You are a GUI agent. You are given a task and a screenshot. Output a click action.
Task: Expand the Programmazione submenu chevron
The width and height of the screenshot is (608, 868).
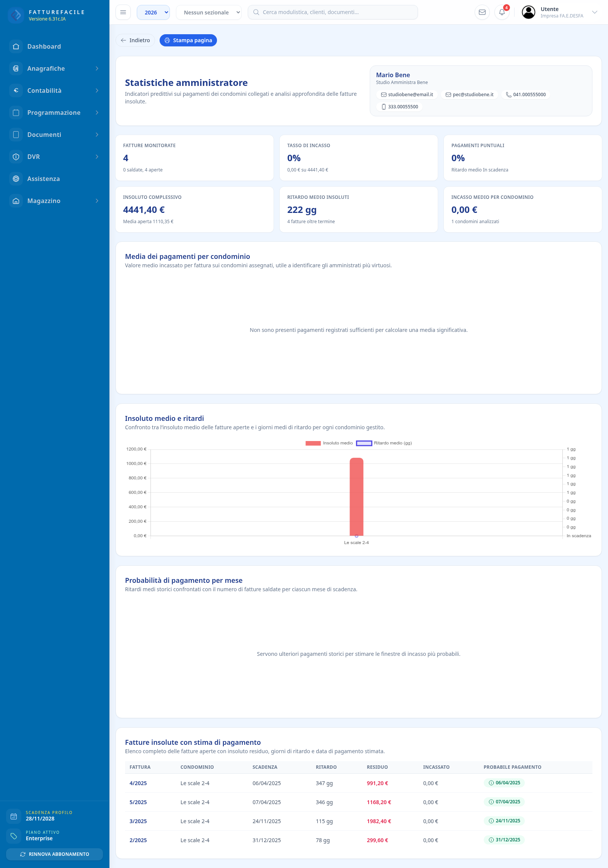[97, 113]
